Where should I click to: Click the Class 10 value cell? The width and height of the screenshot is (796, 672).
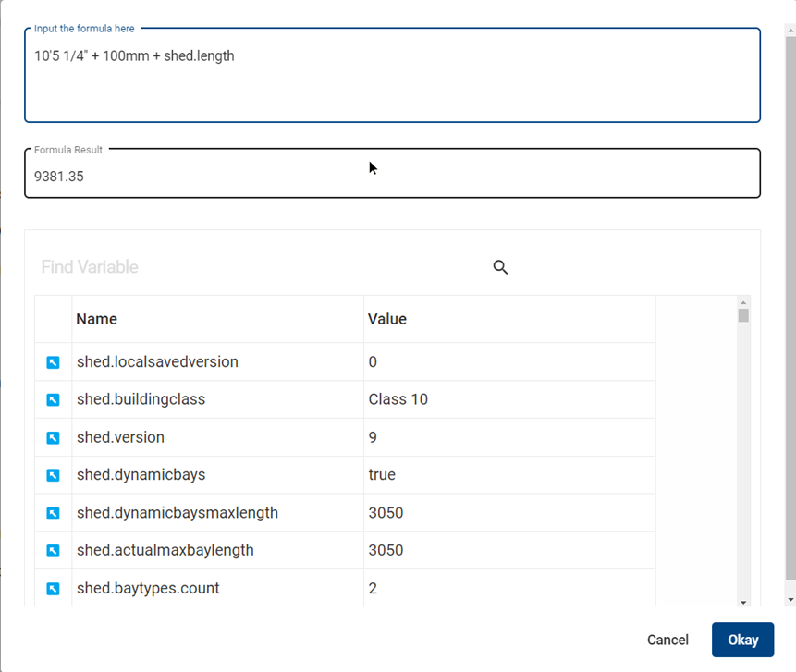coord(509,399)
